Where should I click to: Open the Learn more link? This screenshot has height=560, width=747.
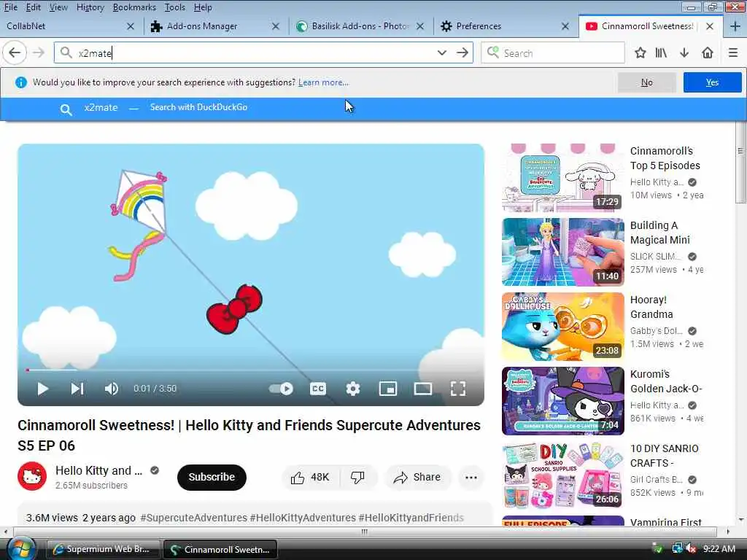[323, 82]
